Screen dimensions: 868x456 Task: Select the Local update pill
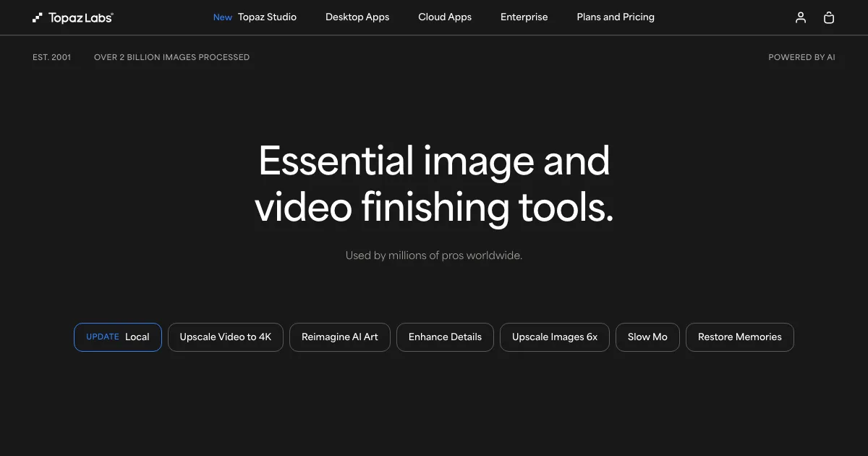pyautogui.click(x=118, y=337)
